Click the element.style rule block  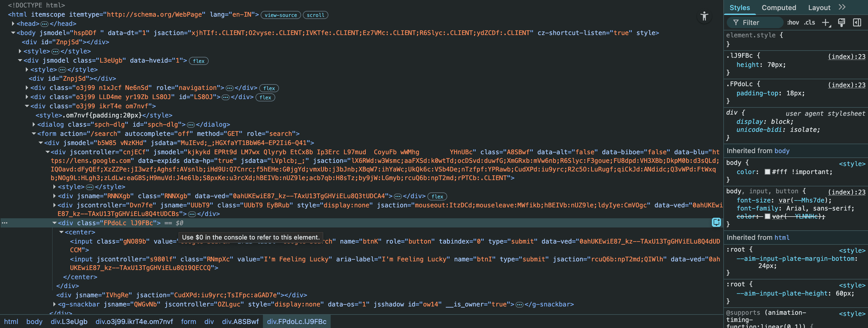click(796, 40)
